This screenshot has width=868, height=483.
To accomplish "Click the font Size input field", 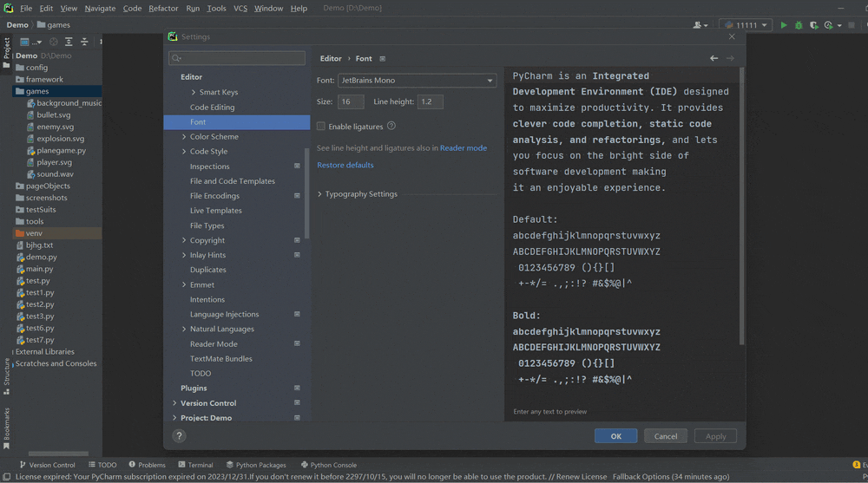I will point(350,101).
